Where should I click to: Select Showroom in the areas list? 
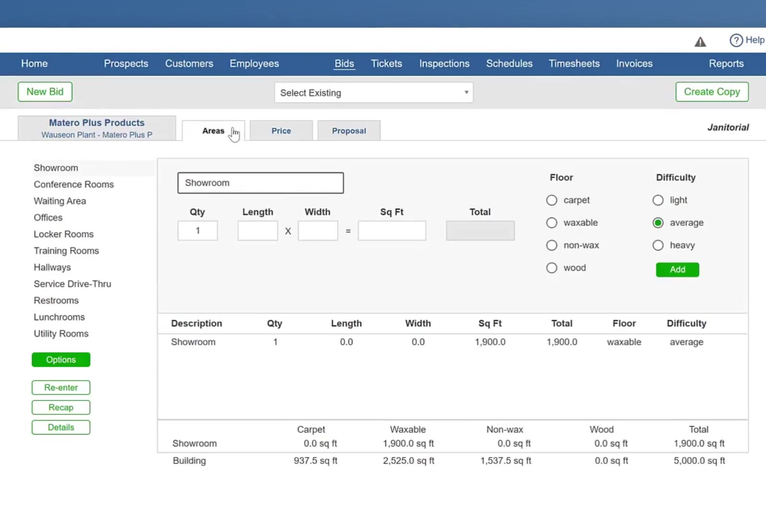(56, 168)
